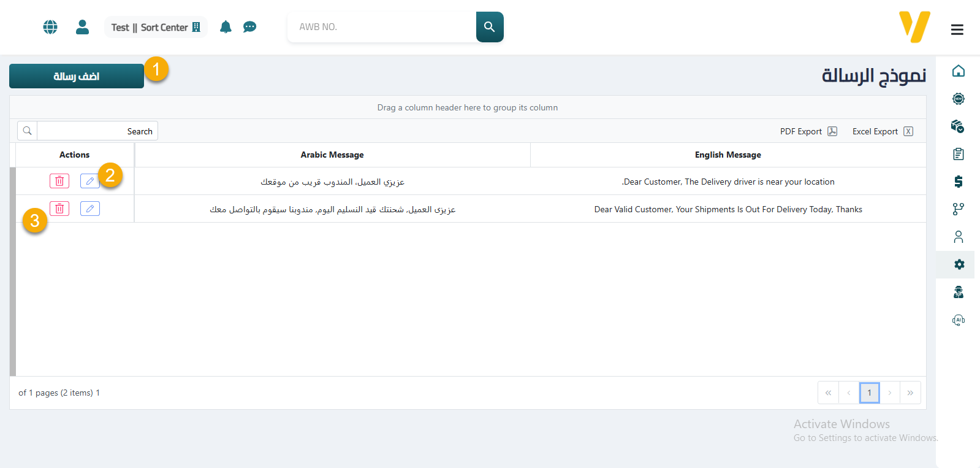
Task: Select the Arabic text 'عزيزي العميل، المندوب قريب من موقعك'
Action: click(332, 182)
